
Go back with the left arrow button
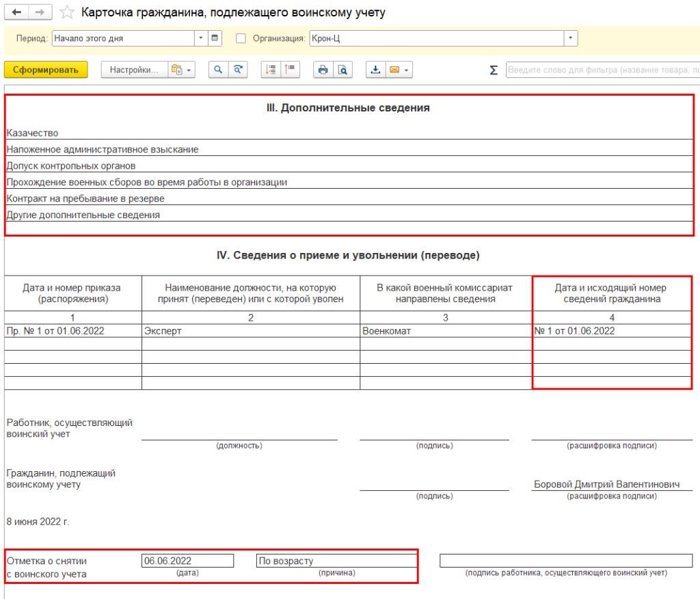16,12
